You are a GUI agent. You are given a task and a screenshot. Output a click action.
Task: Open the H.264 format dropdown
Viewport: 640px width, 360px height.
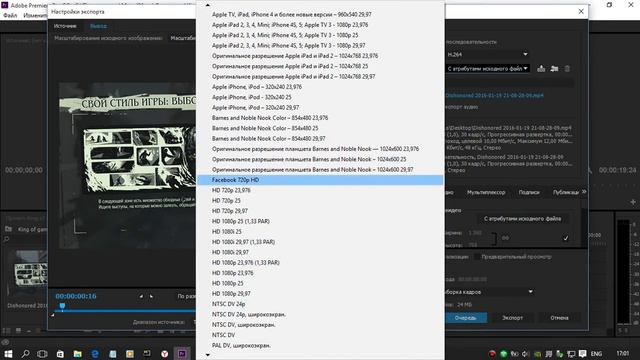click(487, 54)
